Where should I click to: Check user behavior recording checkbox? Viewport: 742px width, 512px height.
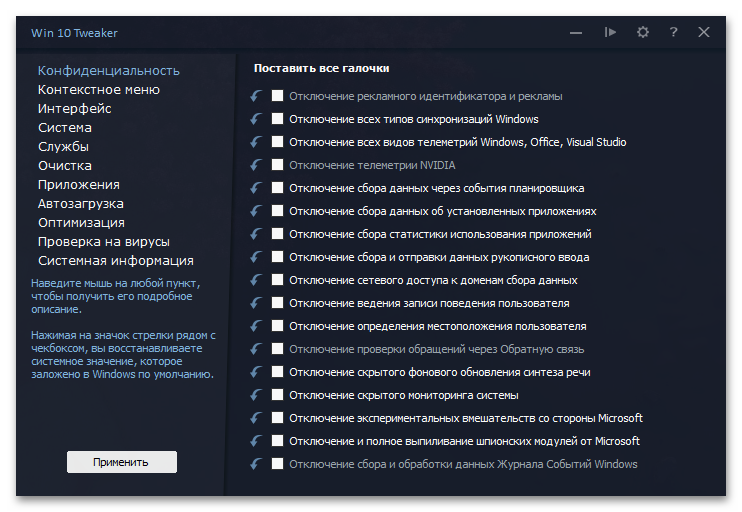coord(277,302)
